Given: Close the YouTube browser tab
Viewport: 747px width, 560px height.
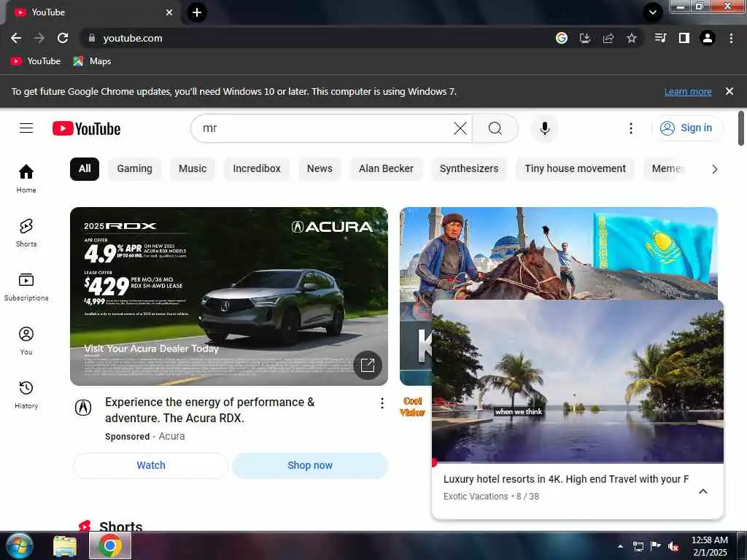Looking at the screenshot, I should tap(169, 12).
